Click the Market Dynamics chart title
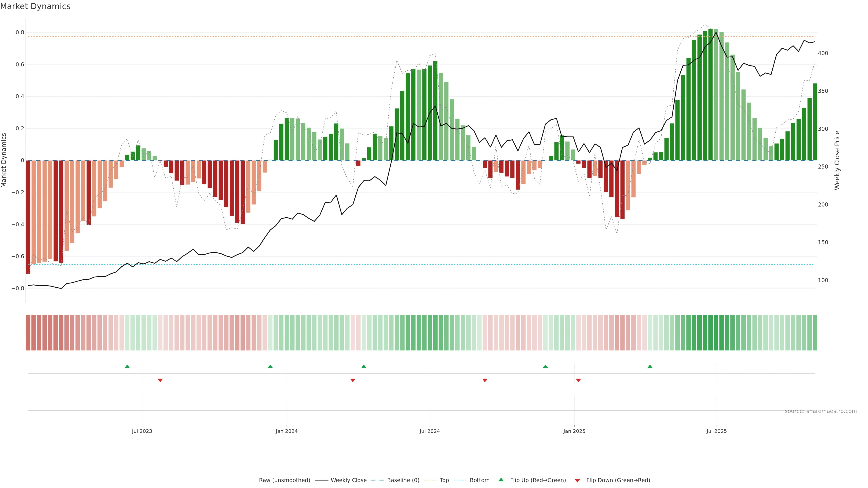This screenshot has width=868, height=488. coord(35,6)
